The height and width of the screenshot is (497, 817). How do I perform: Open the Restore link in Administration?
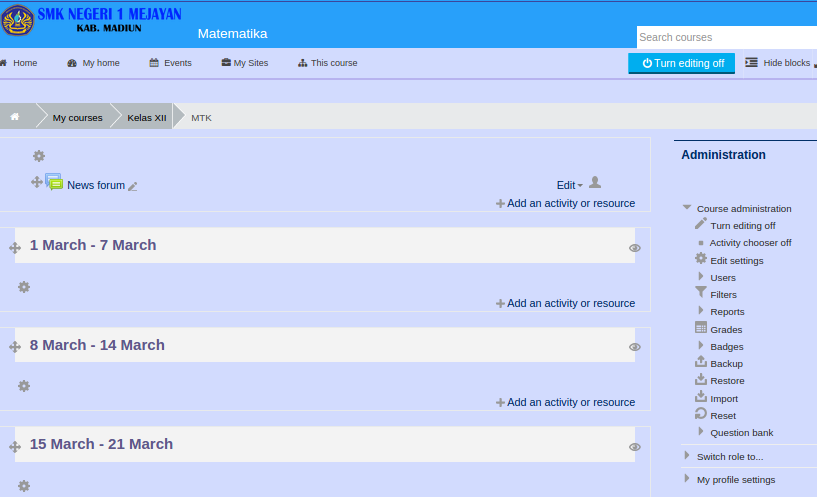point(727,381)
